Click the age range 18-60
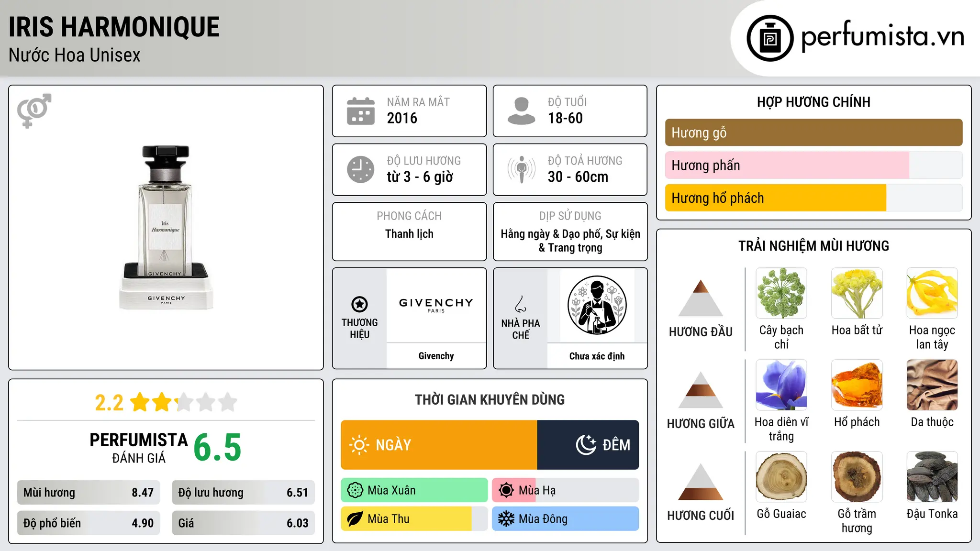The width and height of the screenshot is (980, 551). [565, 118]
